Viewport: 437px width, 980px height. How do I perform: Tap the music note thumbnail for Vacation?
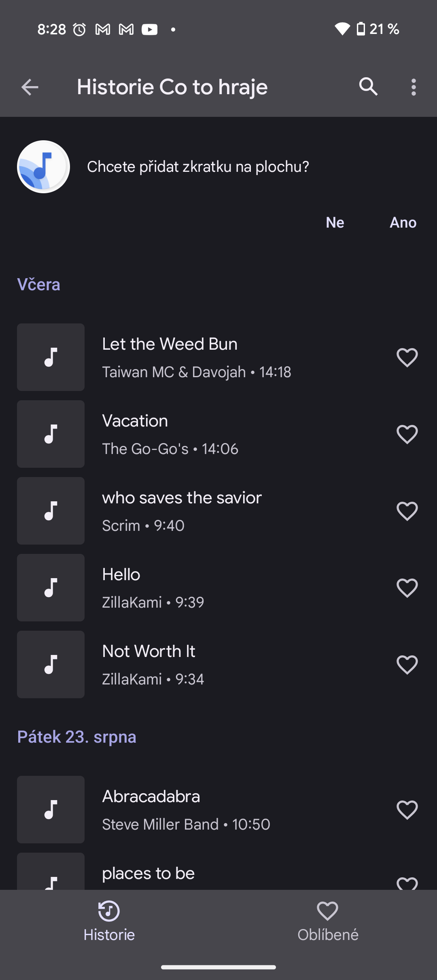[51, 434]
